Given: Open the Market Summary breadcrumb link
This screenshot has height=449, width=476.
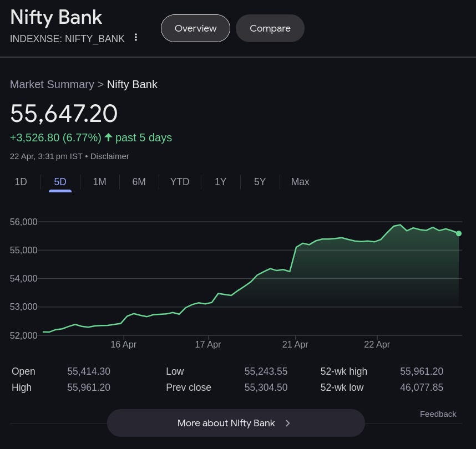Looking at the screenshot, I should tap(52, 84).
